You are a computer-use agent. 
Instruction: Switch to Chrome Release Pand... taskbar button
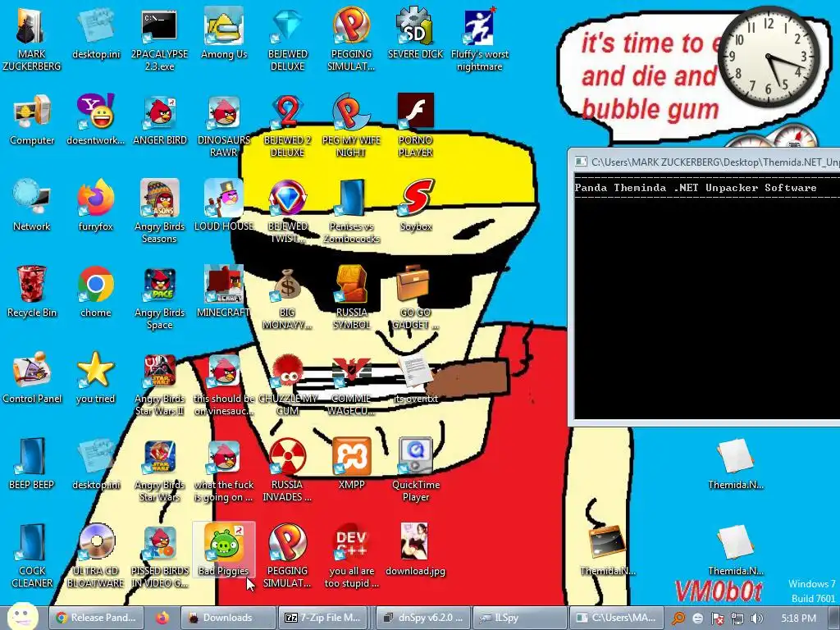tap(97, 618)
